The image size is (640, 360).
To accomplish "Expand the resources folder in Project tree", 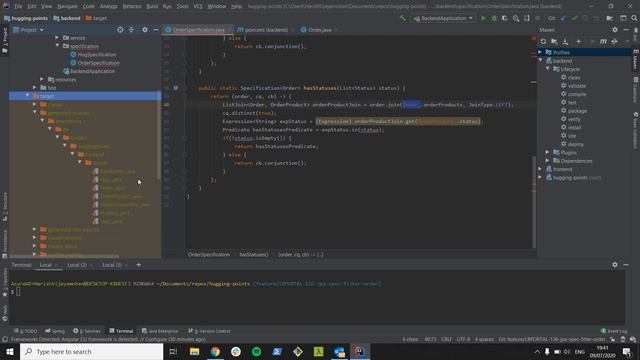I will point(42,79).
